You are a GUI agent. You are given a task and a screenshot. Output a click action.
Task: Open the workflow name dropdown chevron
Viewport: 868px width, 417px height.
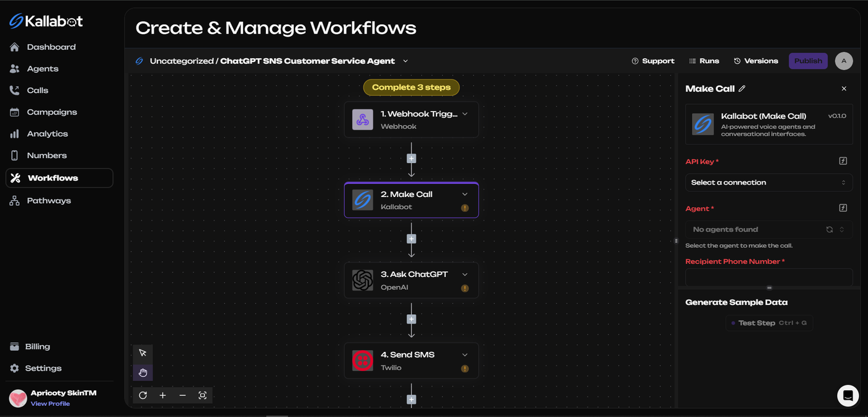click(405, 61)
